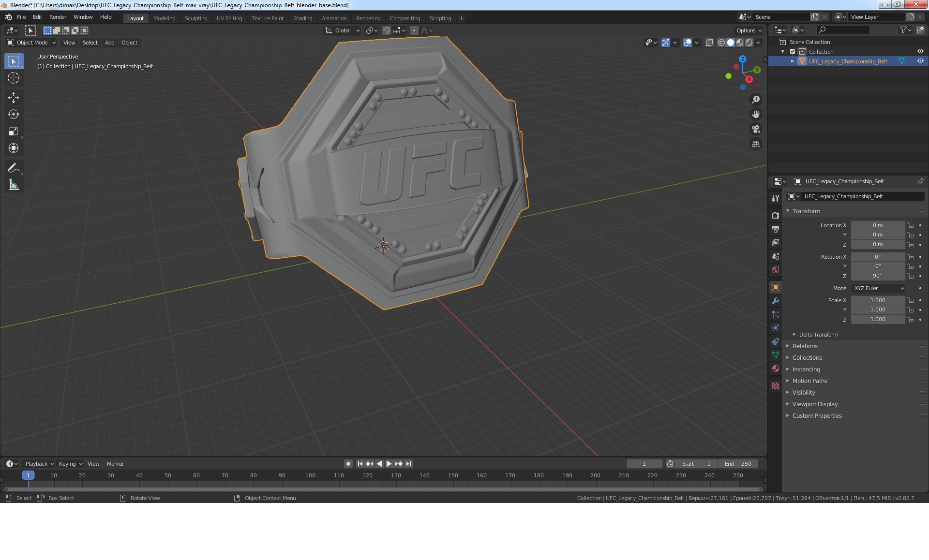Switch to Modeling workspace tab
This screenshot has height=560, width=929.
(164, 18)
